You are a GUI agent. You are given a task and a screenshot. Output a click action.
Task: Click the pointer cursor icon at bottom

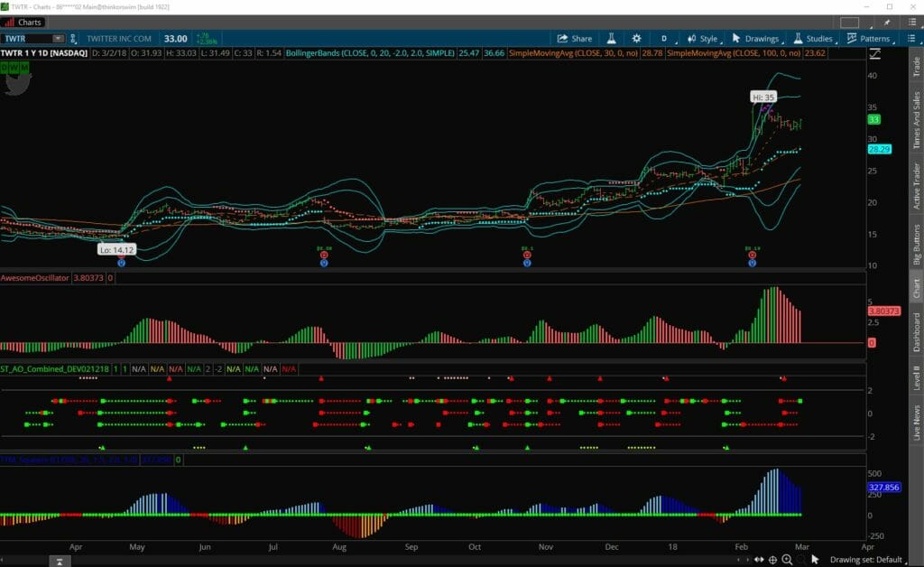coord(815,560)
